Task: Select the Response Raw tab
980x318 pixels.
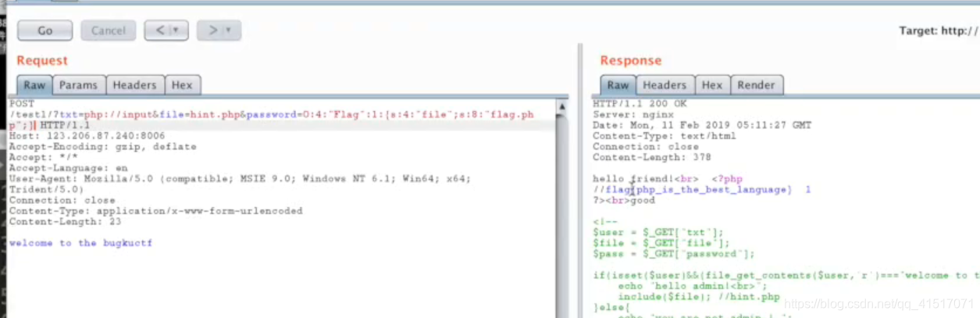Action: point(618,85)
